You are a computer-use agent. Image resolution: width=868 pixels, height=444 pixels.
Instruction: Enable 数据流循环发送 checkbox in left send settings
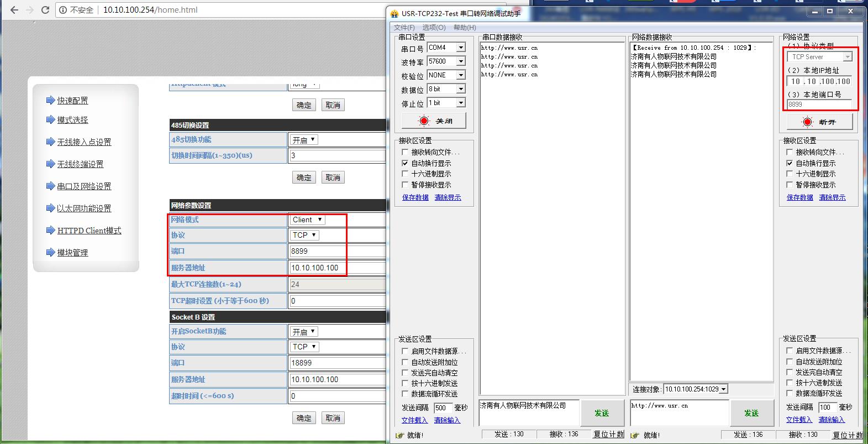pos(405,394)
